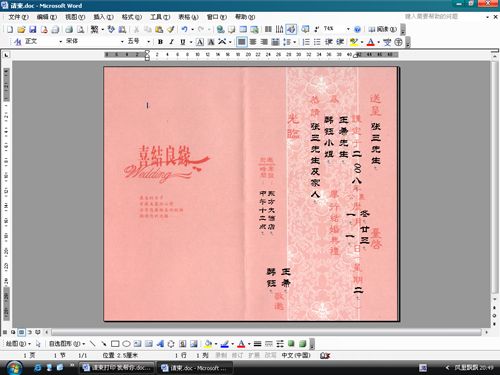This screenshot has width=500, height=375.
Task: Select the Rectangle drawing tool
Action: coord(115,344)
